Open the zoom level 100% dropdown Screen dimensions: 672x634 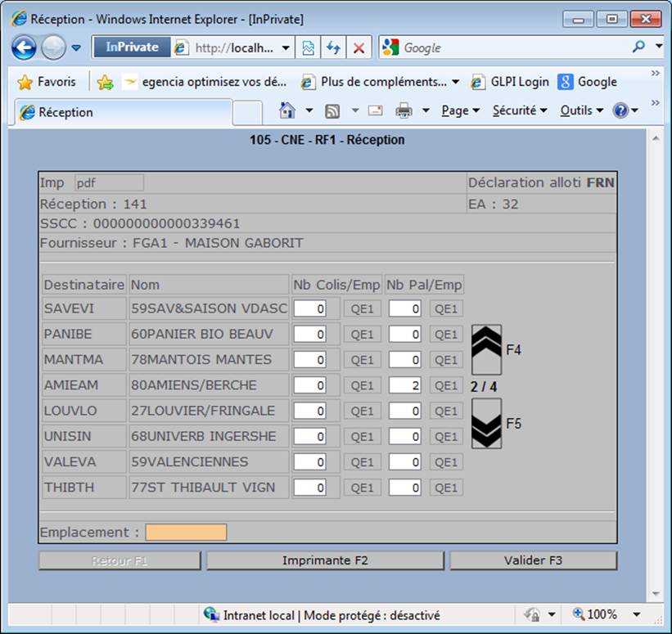coord(638,614)
